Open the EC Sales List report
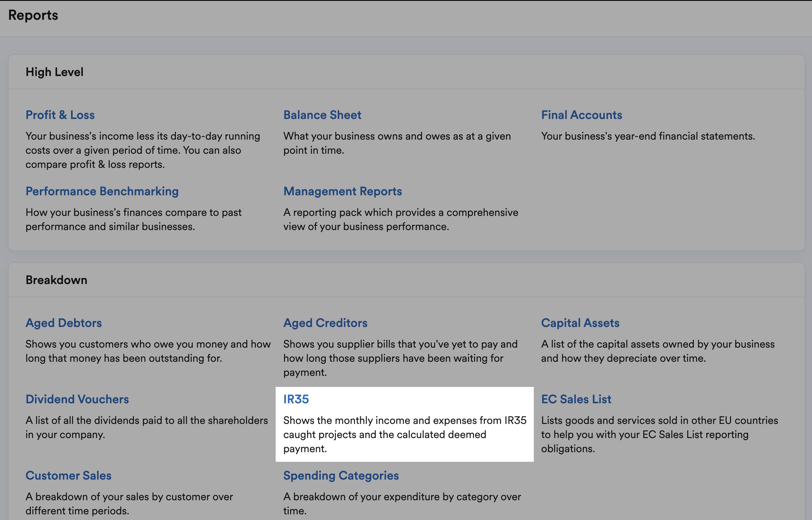 point(576,399)
